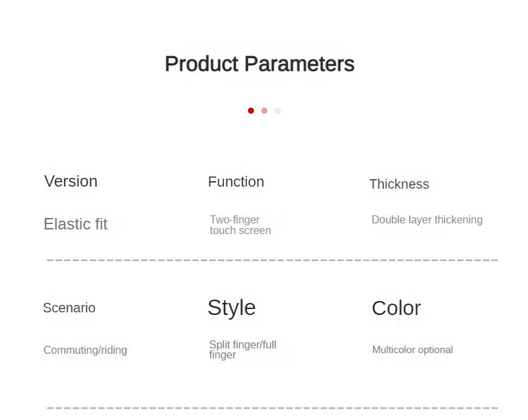Click the "Scenario" parameter label

tap(69, 308)
